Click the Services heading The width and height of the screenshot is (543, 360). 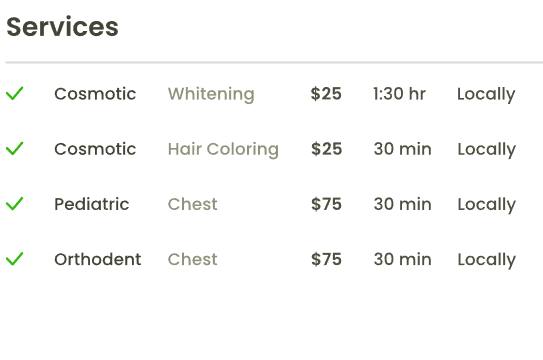pos(63,27)
